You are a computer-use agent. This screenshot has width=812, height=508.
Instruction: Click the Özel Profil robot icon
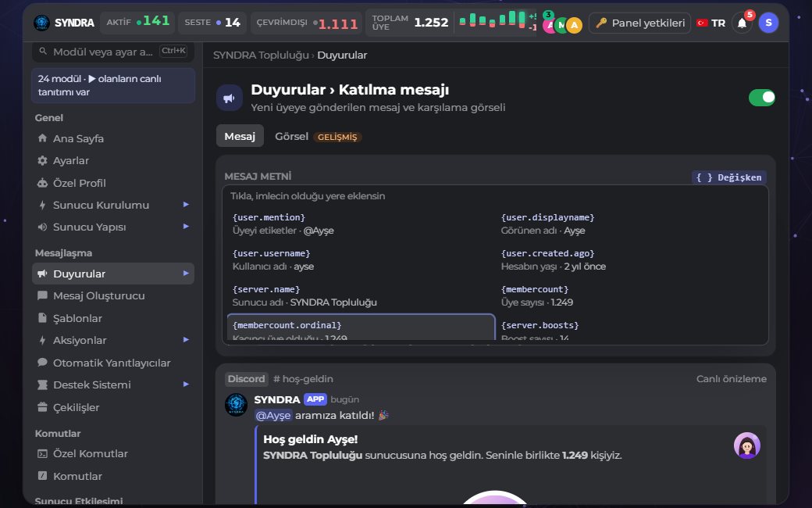point(42,183)
